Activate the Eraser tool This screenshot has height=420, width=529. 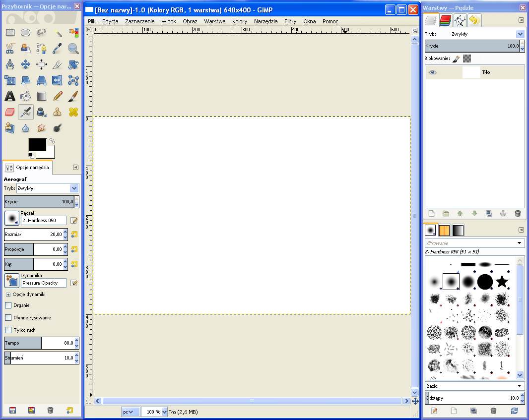tap(10, 113)
